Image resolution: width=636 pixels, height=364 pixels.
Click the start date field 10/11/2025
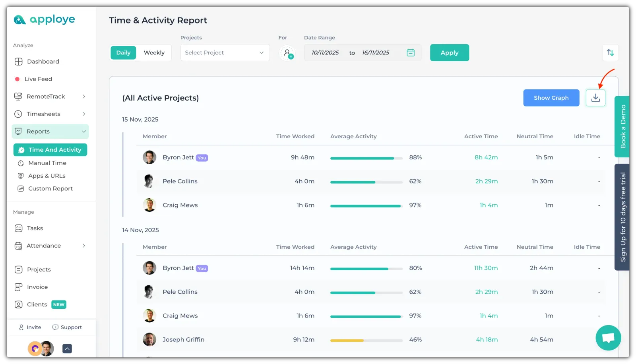(x=325, y=52)
